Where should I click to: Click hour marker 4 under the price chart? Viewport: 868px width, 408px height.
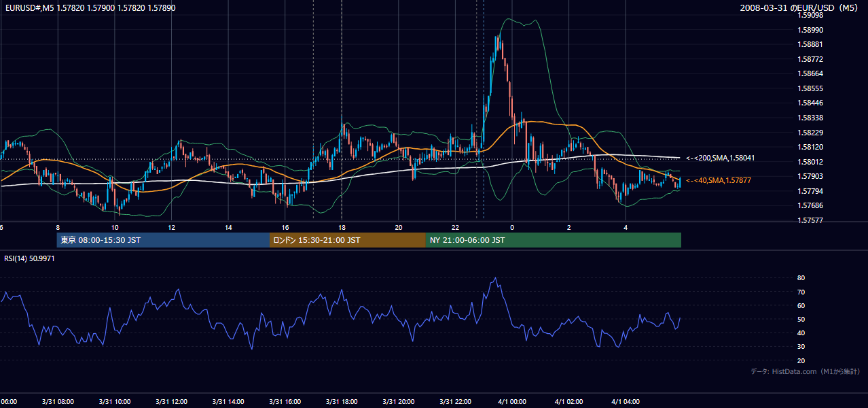[626, 227]
